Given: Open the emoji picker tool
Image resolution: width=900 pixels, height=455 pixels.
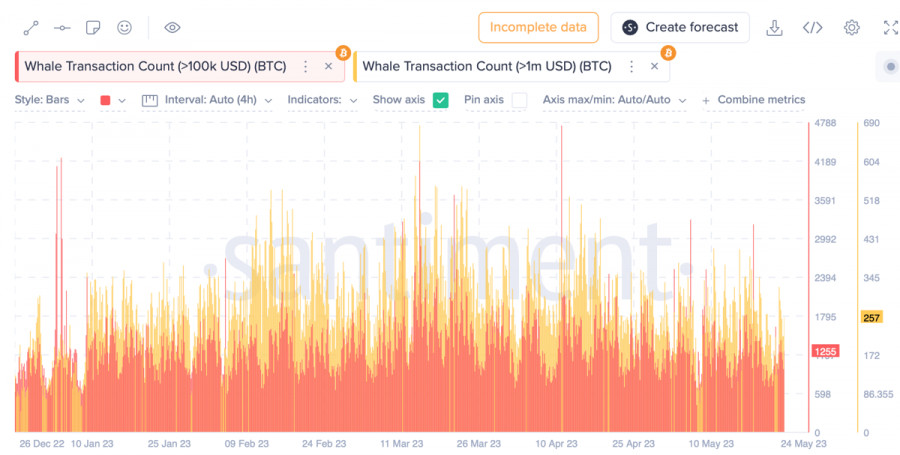Looking at the screenshot, I should tap(124, 28).
